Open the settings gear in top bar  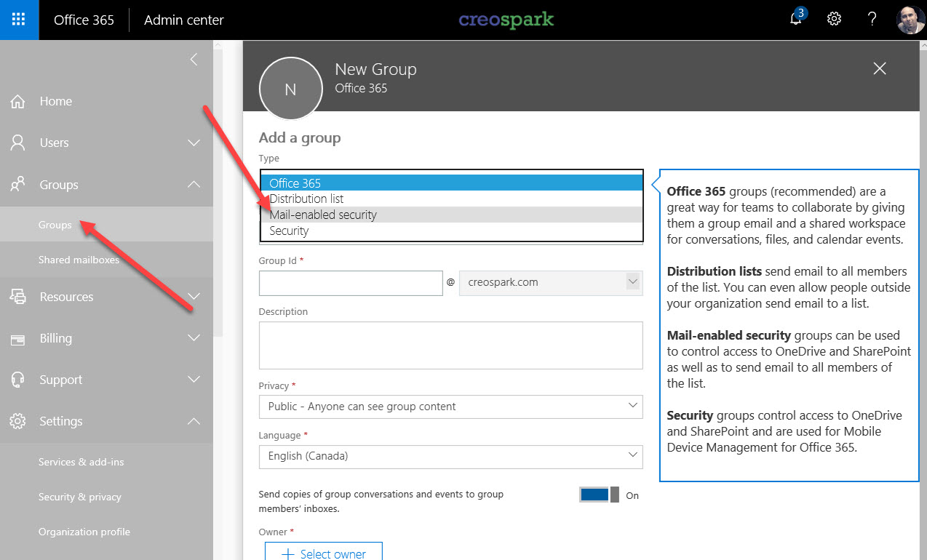(x=835, y=20)
